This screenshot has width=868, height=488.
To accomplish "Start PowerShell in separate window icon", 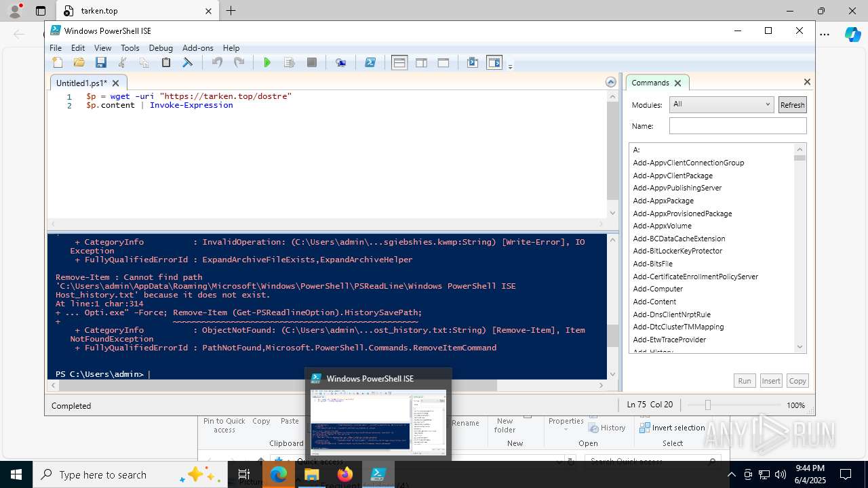I will [370, 62].
